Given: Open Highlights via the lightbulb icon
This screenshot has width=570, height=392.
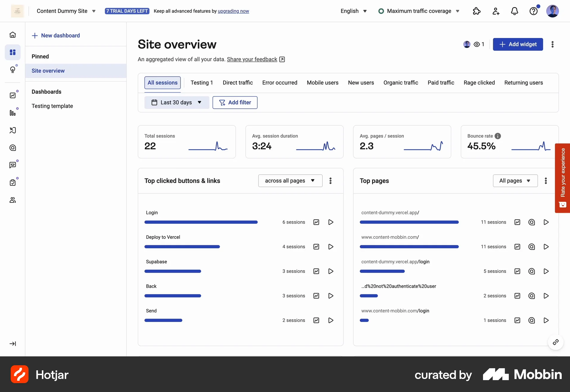Looking at the screenshot, I should point(13,69).
